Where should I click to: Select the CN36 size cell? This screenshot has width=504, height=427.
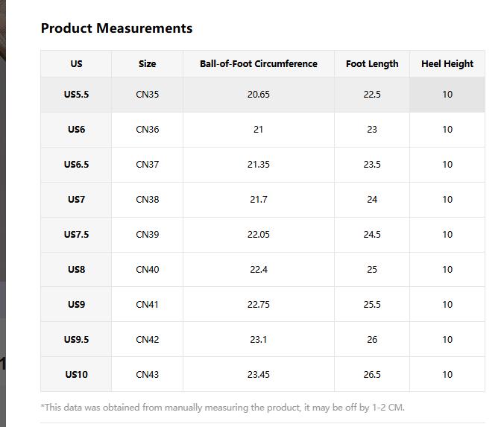coord(147,130)
